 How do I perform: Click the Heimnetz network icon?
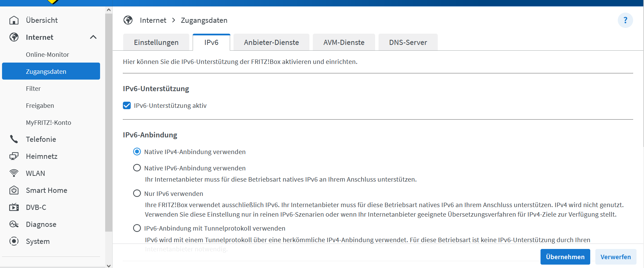[x=14, y=156]
